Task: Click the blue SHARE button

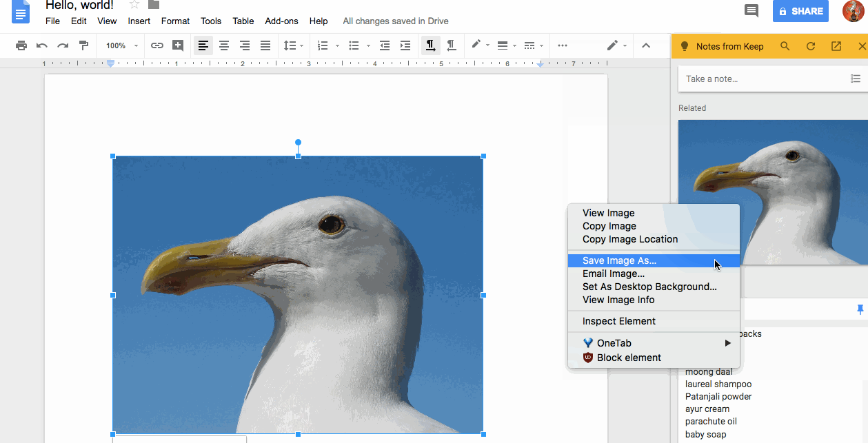Action: (x=800, y=11)
